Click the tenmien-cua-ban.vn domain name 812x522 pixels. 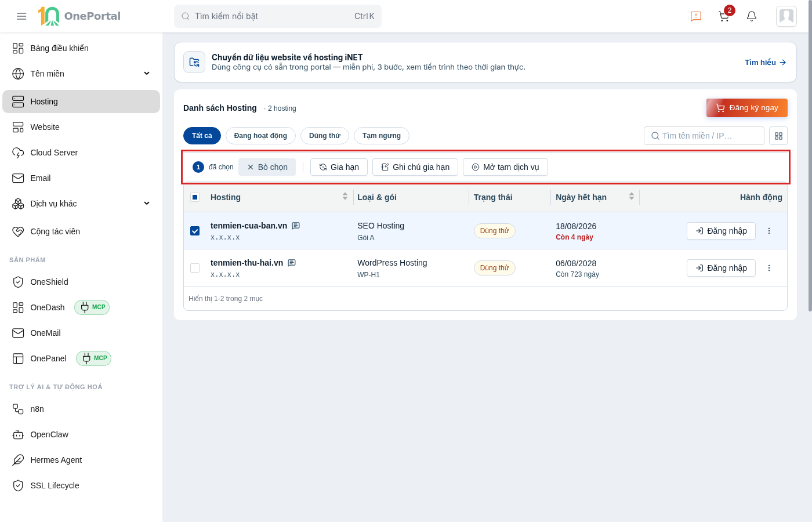(249, 226)
